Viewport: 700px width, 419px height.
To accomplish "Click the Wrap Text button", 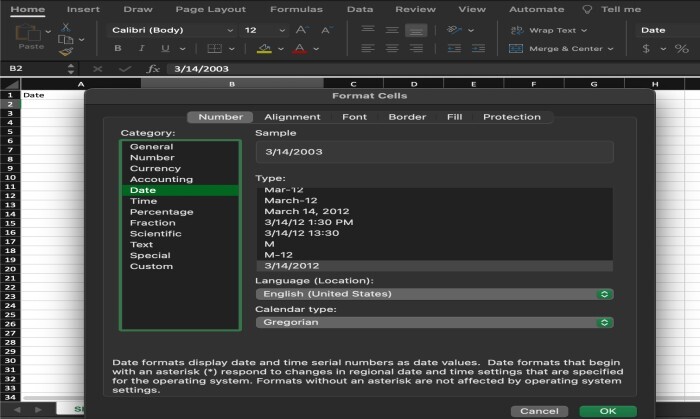I will point(548,30).
